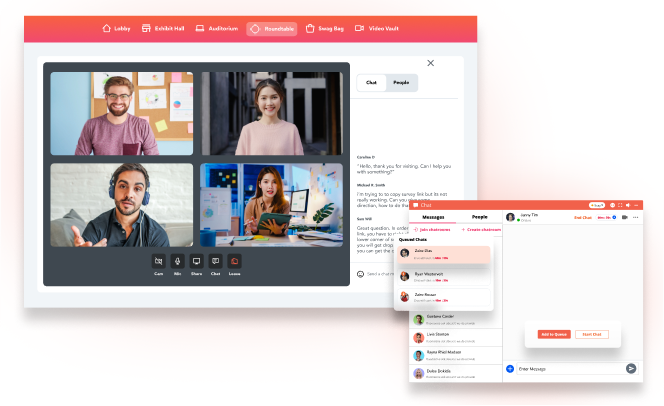Turn off camera with the Cam button
The image size is (664, 406).
pyautogui.click(x=158, y=262)
